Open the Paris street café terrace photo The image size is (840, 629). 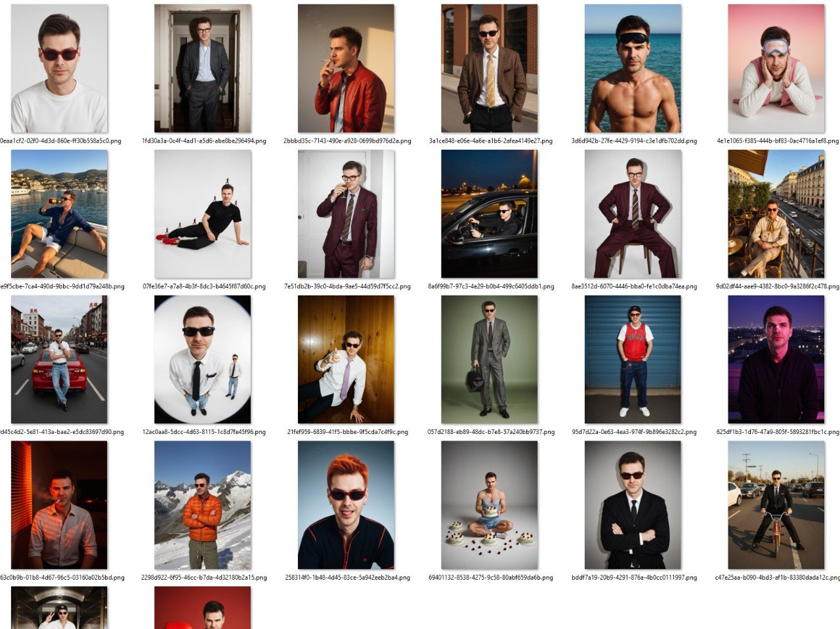point(776,214)
